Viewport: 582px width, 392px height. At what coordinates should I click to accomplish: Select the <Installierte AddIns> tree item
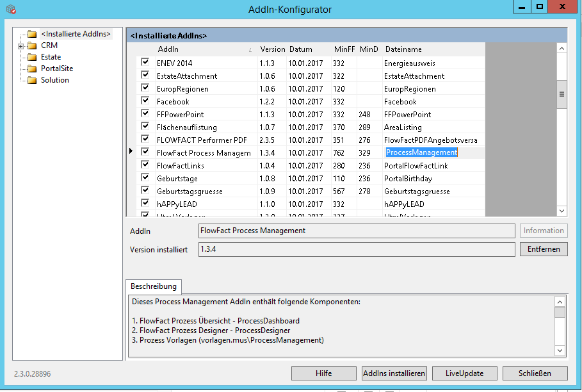click(76, 34)
